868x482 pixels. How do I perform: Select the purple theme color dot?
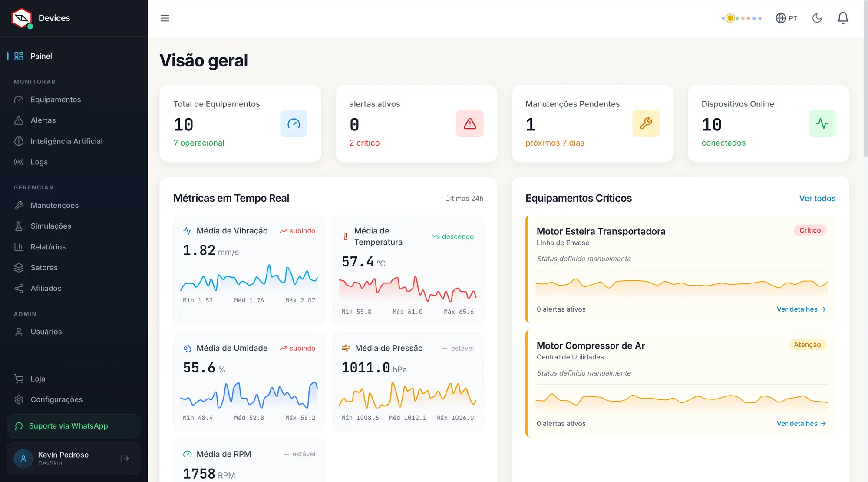tap(760, 18)
